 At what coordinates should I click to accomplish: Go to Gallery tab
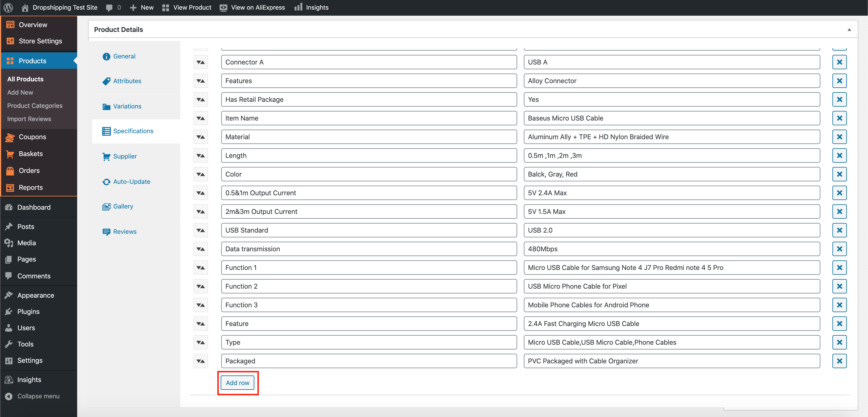point(123,206)
